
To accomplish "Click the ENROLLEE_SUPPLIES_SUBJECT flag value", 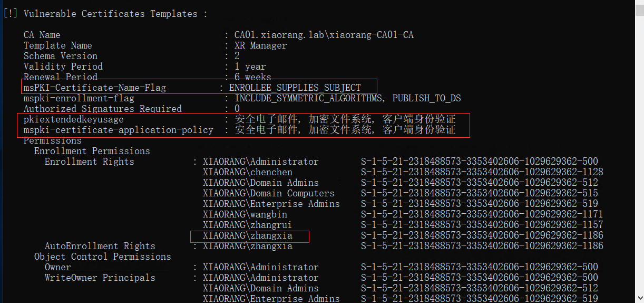I will 295,88.
